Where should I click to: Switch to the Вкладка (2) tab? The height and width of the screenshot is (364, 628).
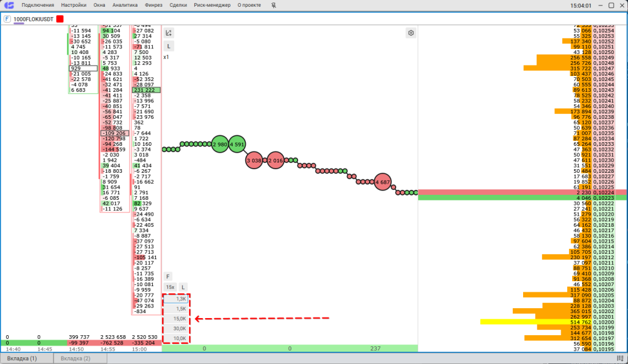click(x=77, y=358)
